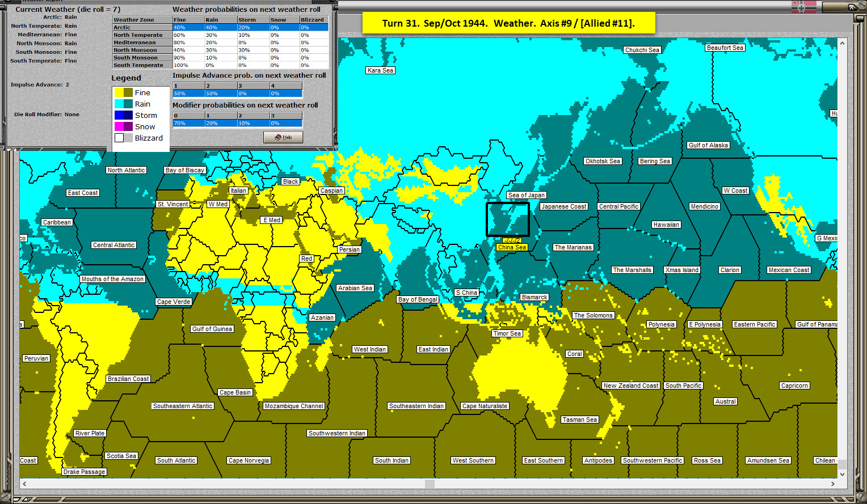Click the Storm color swatch in the Legend

[123, 115]
